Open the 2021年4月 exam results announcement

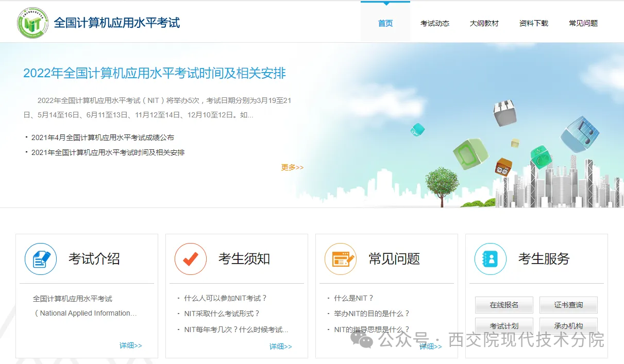103,137
